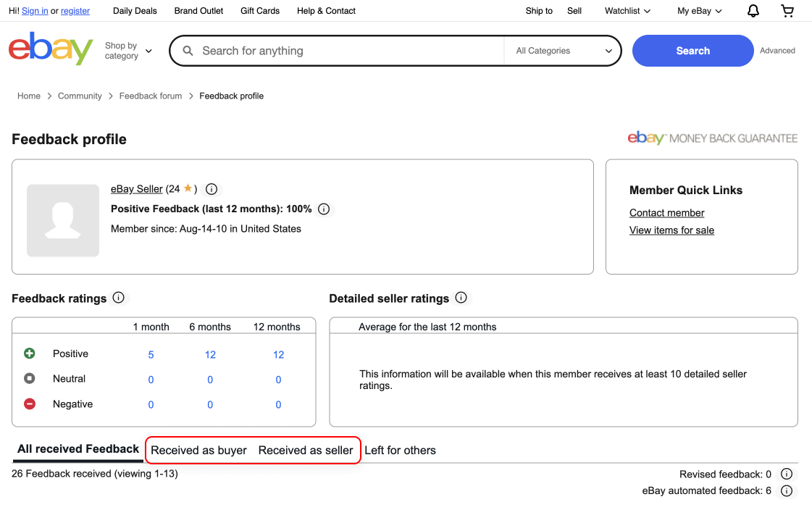Open the notifications bell icon

pos(753,11)
